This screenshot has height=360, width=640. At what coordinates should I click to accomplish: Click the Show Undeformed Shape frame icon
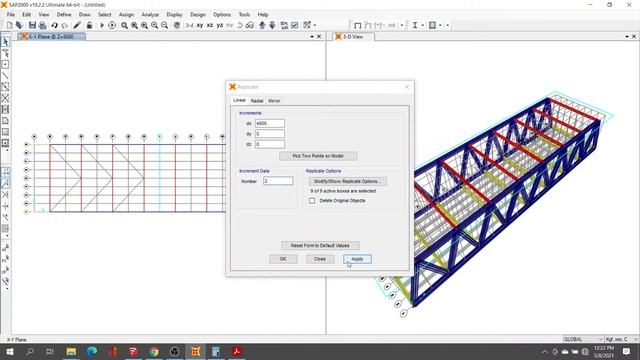pyautogui.click(x=358, y=25)
